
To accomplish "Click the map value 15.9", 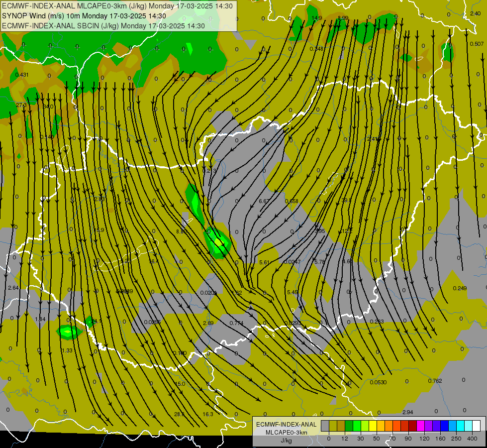I will tap(99, 230).
